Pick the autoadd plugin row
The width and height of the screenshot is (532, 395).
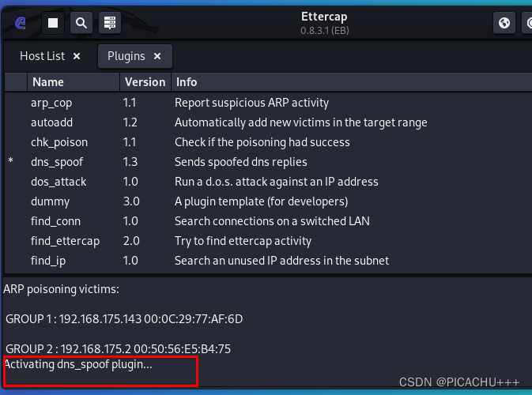(x=51, y=122)
